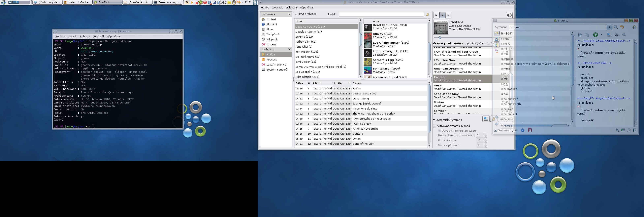Click the save icon in StarDict definition toolbar
Screen dimensions: 644x217
609,35
